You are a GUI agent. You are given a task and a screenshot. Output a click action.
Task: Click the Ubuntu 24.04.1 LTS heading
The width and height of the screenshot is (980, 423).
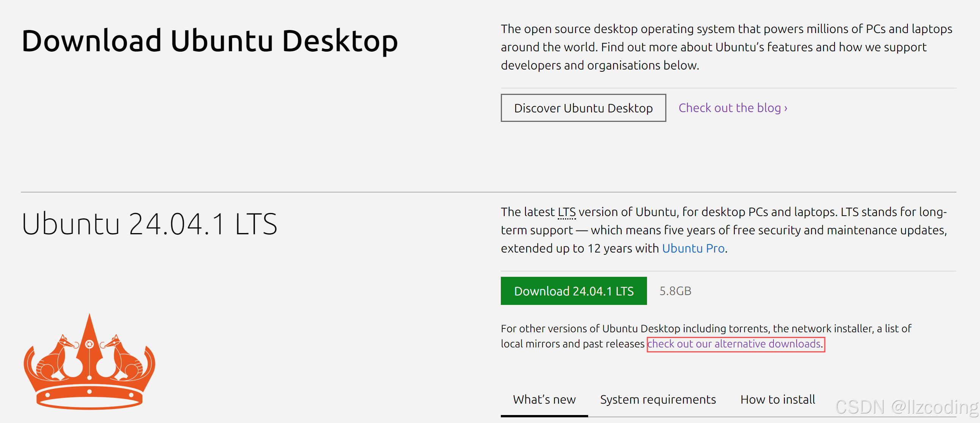tap(150, 224)
